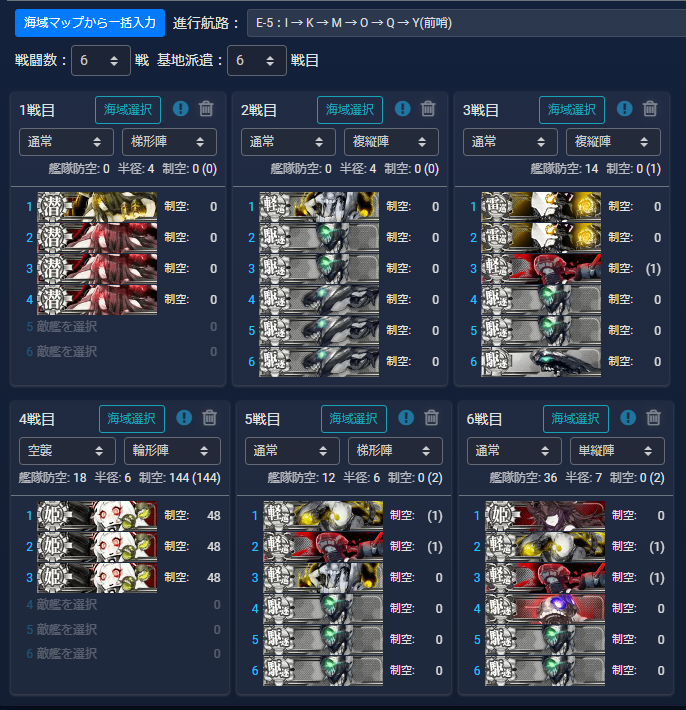Delete battle 1 with its trash icon
This screenshot has width=686, height=710.
206,109
